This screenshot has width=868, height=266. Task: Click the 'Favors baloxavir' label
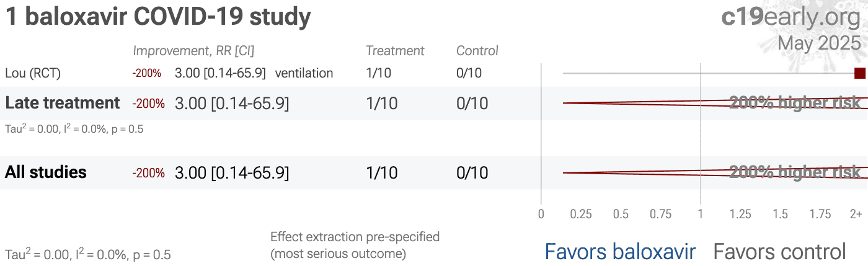(x=620, y=252)
